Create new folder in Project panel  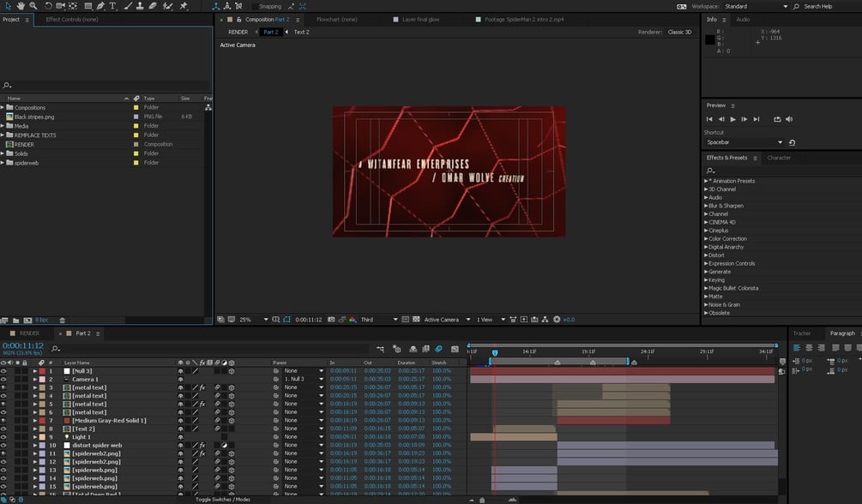16,320
